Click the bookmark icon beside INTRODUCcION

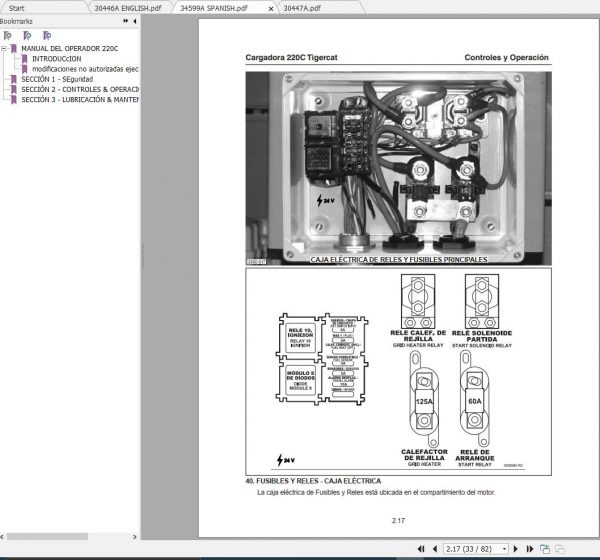point(24,59)
